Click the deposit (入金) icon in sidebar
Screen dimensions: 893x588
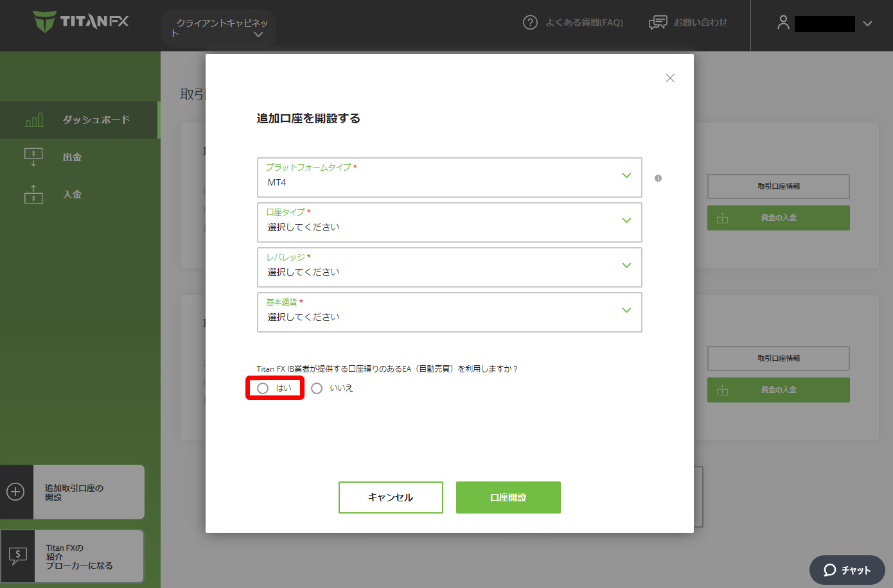click(33, 195)
